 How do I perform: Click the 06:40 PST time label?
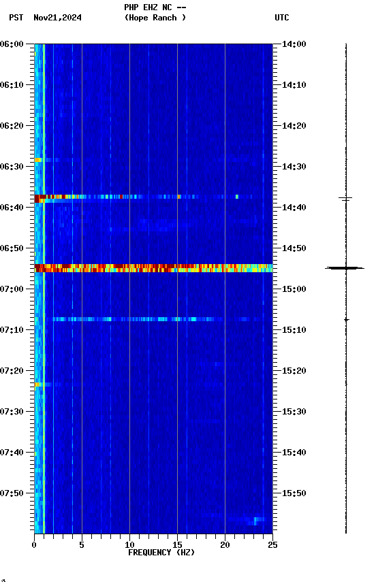coord(12,208)
